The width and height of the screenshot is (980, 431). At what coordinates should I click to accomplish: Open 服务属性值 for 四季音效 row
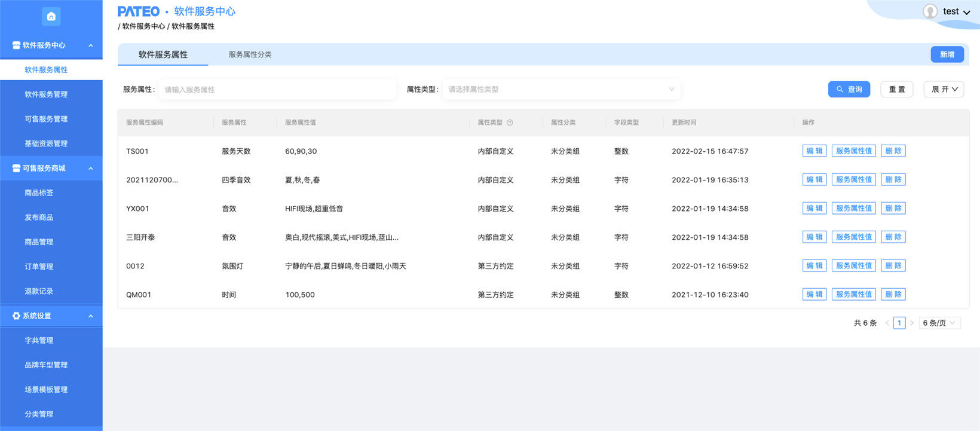pyautogui.click(x=854, y=180)
